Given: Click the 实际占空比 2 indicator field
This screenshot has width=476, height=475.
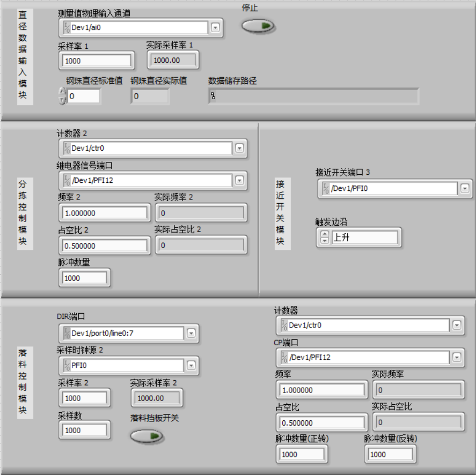Looking at the screenshot, I should [x=201, y=245].
